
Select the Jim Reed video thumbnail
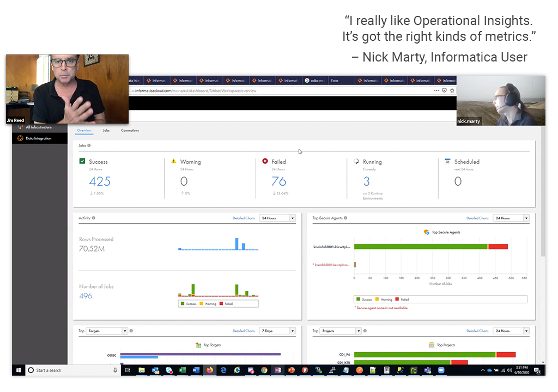[x=67, y=89]
